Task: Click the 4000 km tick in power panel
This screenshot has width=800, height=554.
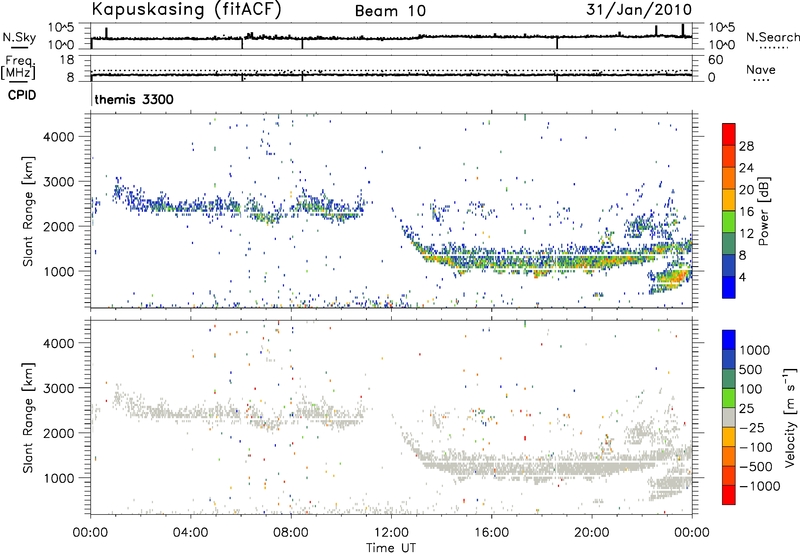Action: pyautogui.click(x=59, y=137)
